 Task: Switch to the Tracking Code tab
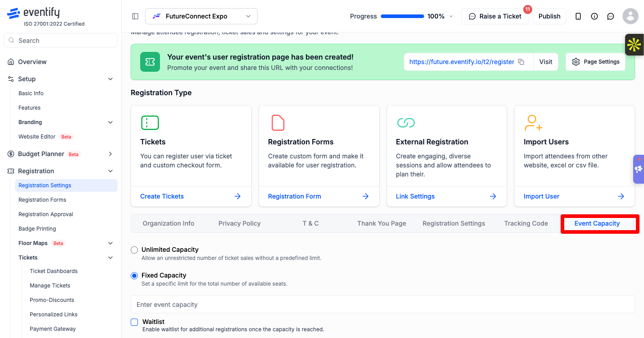[x=526, y=223]
